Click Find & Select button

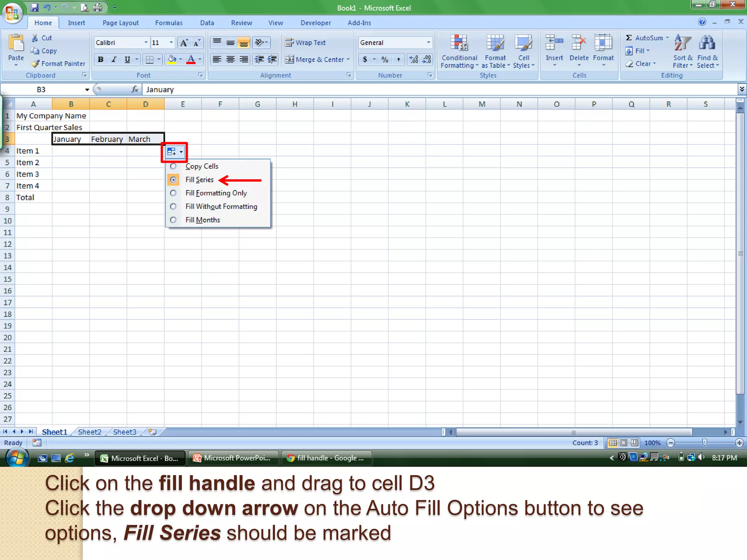click(x=708, y=51)
